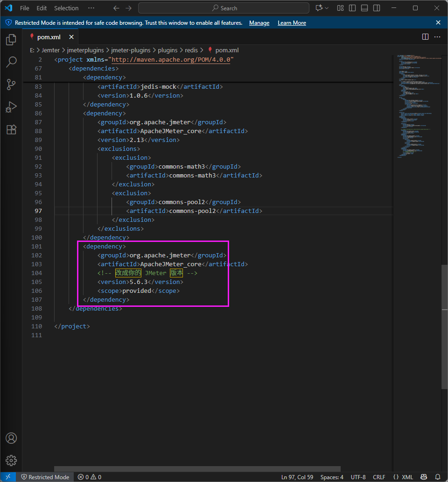Open the notifications bell
This screenshot has height=482, width=448.
438,477
